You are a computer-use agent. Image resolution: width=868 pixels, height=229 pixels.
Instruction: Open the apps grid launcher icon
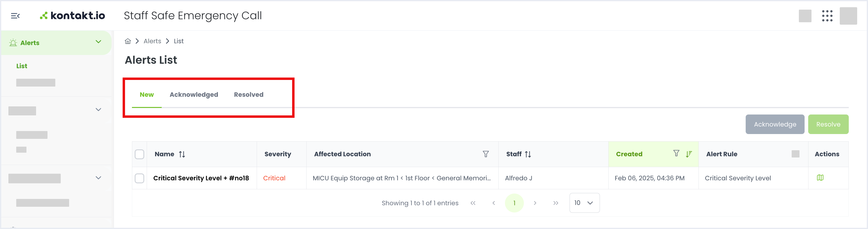pyautogui.click(x=827, y=16)
